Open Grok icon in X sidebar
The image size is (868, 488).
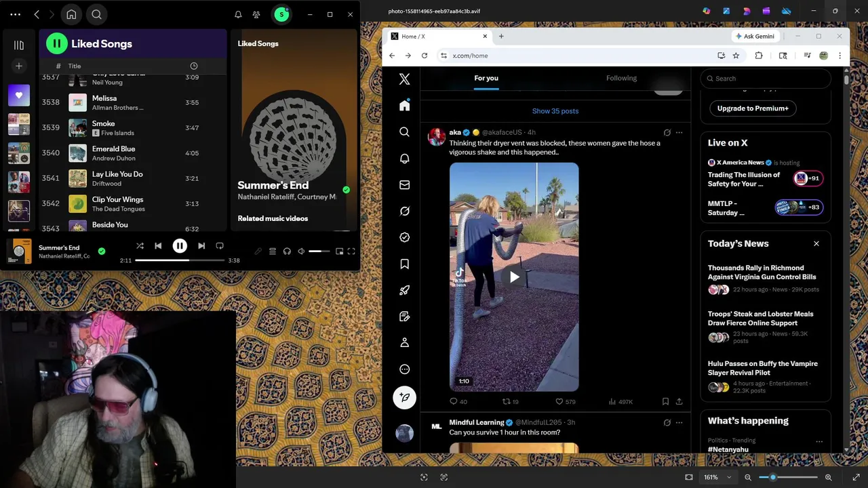pos(405,211)
